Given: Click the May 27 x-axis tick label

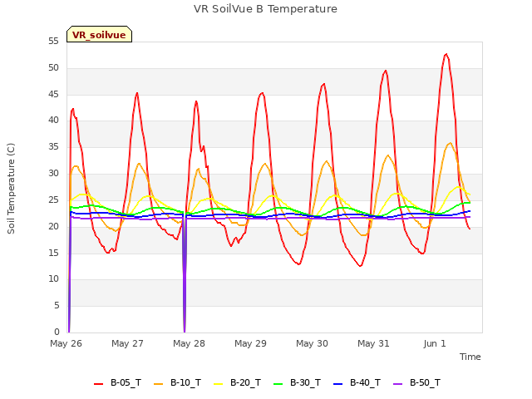Looking at the screenshot, I should tap(127, 343).
